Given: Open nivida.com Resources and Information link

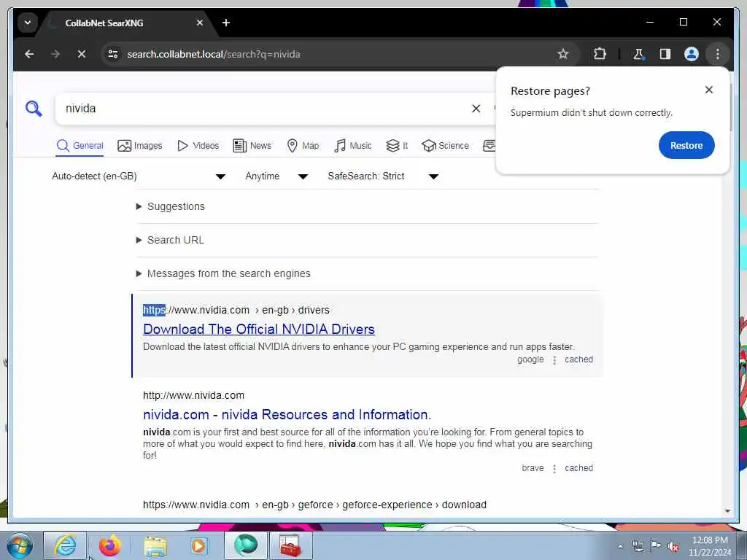Looking at the screenshot, I should pyautogui.click(x=287, y=415).
